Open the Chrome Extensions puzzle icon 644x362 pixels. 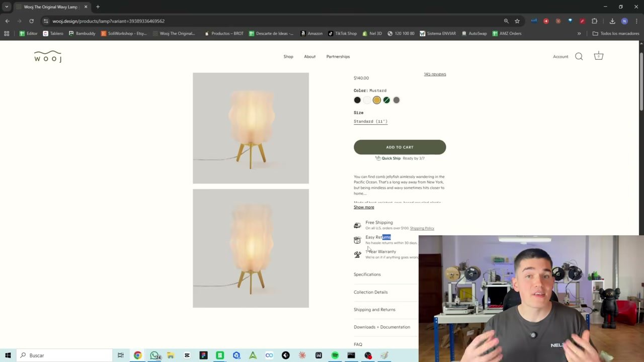tap(595, 21)
